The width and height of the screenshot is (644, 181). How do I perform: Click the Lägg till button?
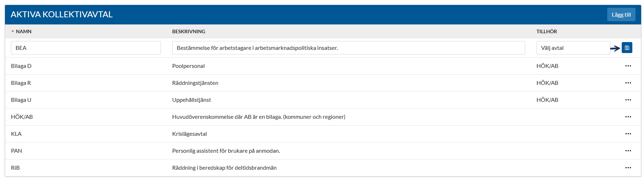(x=621, y=15)
